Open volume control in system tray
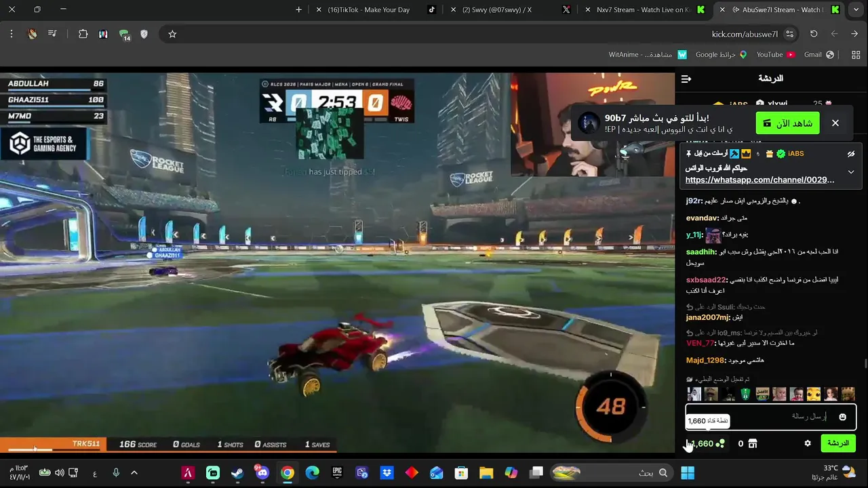Screen dimensions: 868x488 [59, 472]
